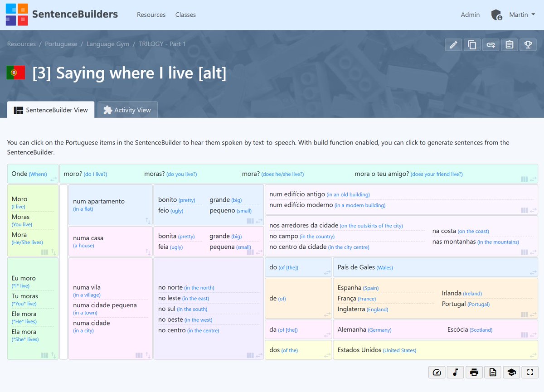
Task: Click 'nos arredores da cidade'
Action: coord(304,225)
